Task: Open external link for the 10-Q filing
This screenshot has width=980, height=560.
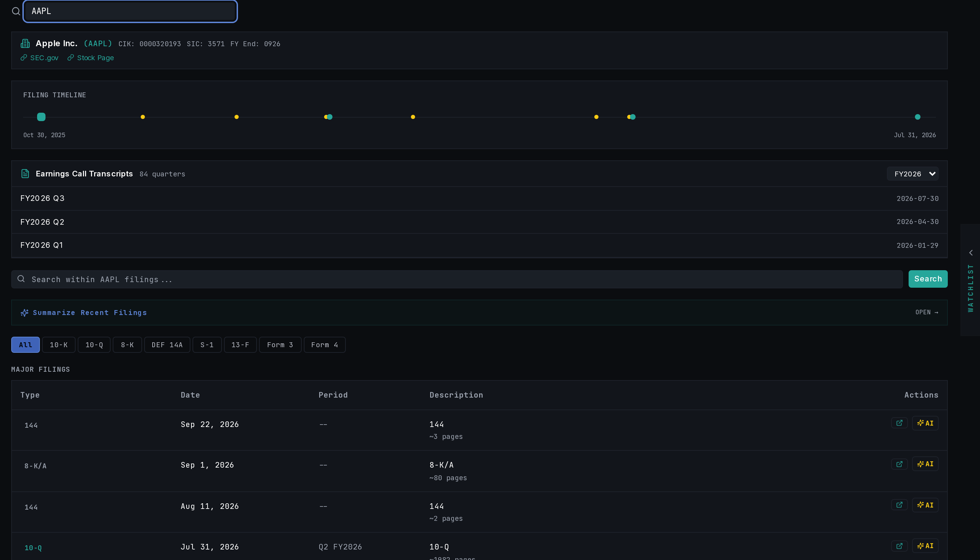Action: (899, 546)
